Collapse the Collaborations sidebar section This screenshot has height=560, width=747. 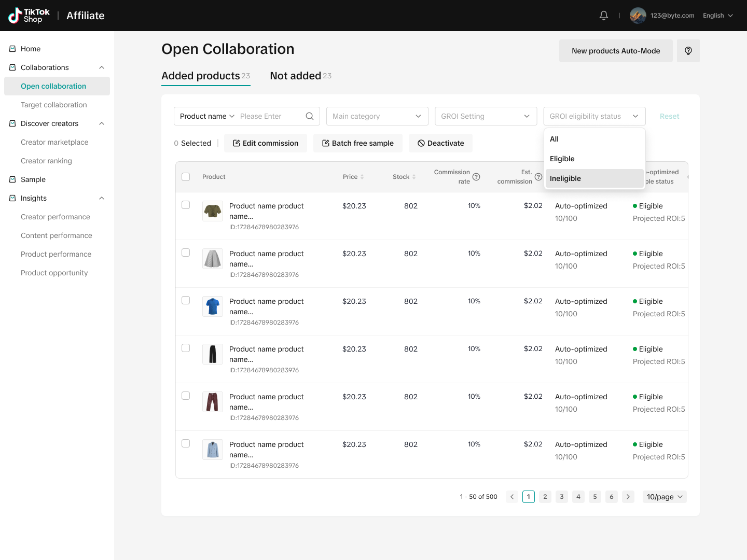click(102, 67)
